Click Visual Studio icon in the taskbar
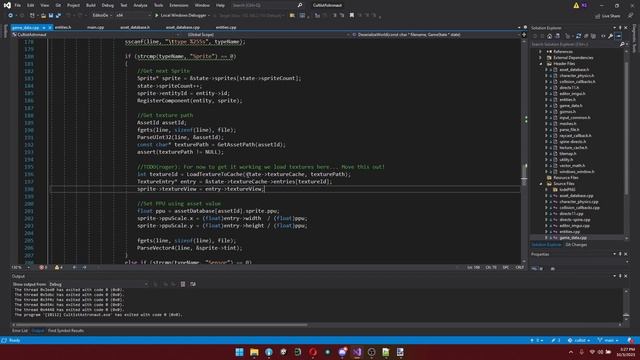The height and width of the screenshot is (360, 640). [x=357, y=352]
